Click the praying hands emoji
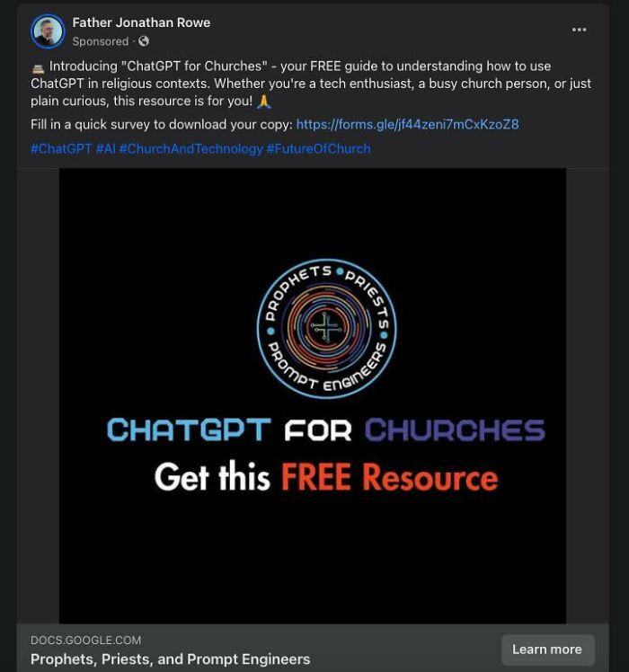Image resolution: width=629 pixels, height=672 pixels. 263,102
